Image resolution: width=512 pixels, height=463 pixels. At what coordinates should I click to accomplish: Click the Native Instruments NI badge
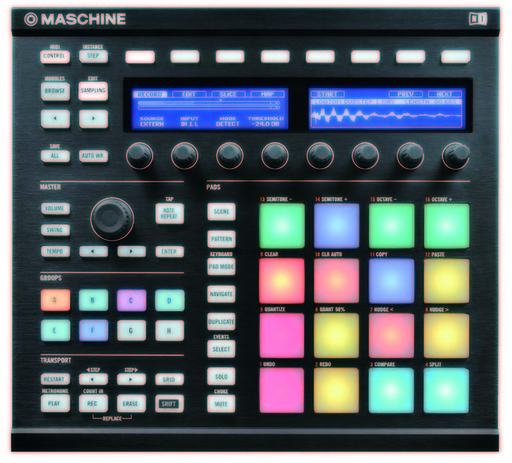478,19
